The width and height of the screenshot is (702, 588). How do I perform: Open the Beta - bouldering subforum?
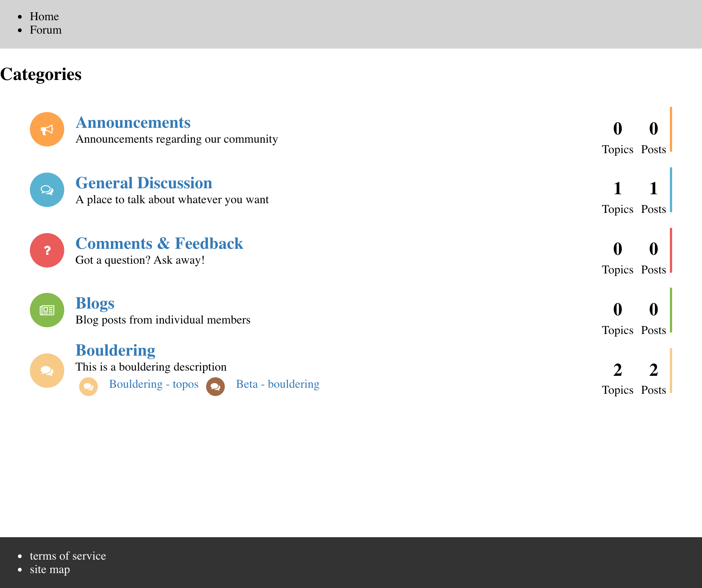coord(277,384)
